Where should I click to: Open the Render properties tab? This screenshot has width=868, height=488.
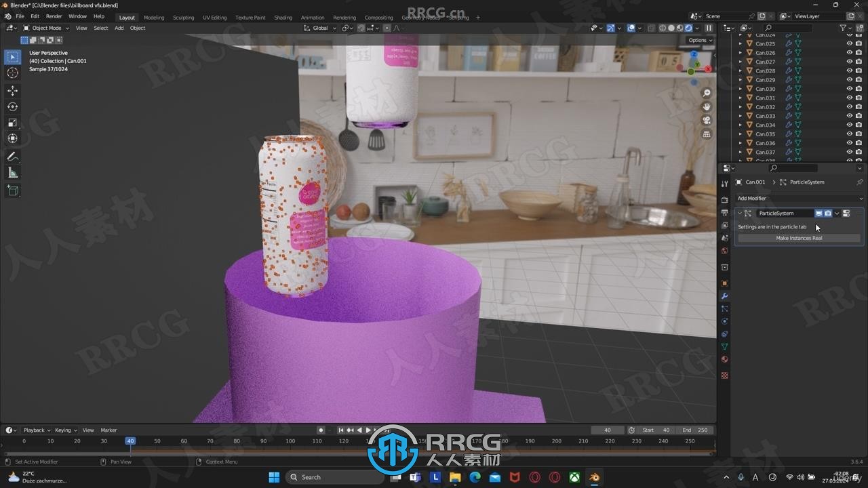(724, 200)
